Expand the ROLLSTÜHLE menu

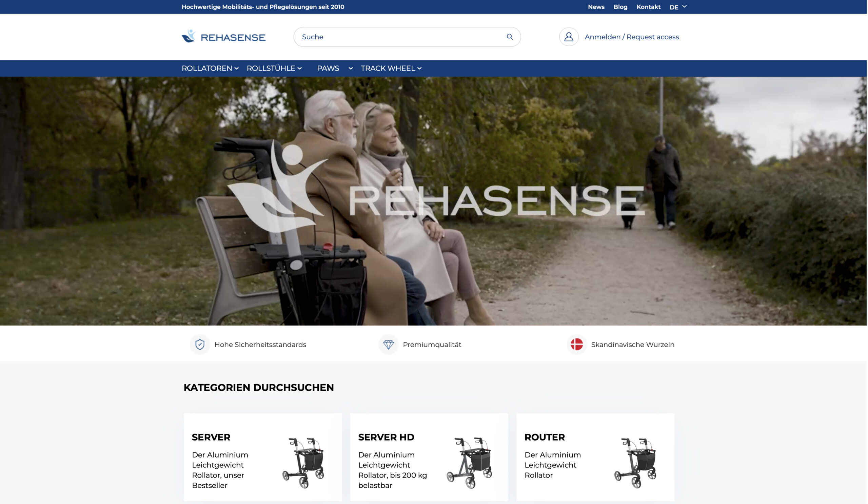[274, 68]
